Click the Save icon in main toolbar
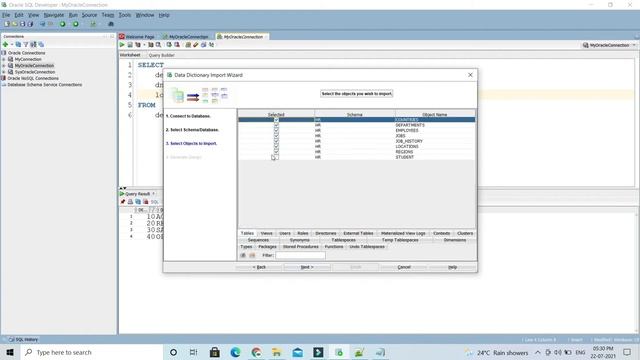The image size is (640, 360). click(x=22, y=24)
